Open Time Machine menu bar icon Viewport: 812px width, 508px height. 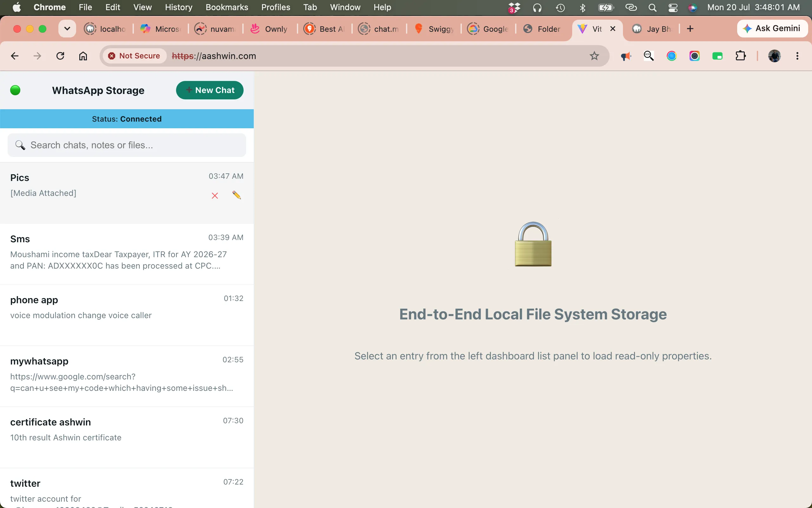(560, 7)
